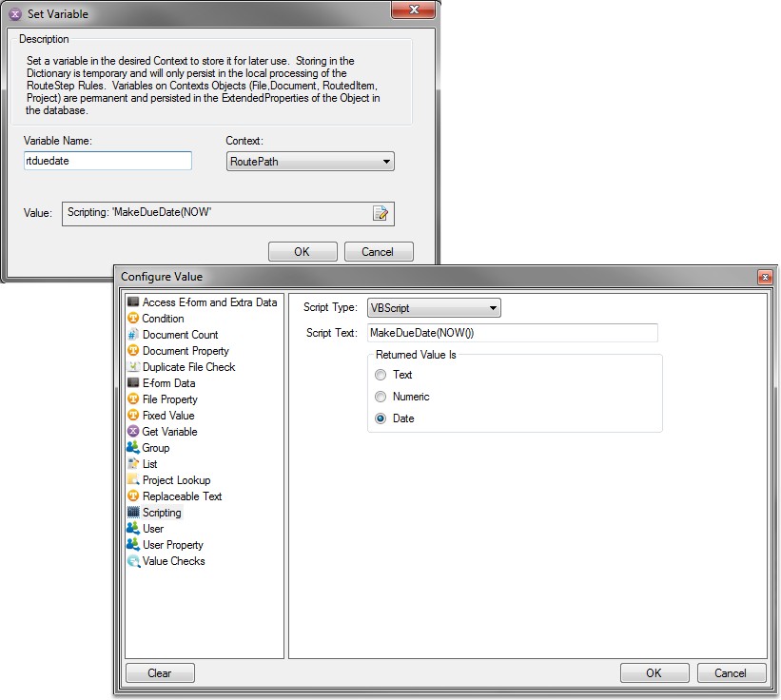
Task: Click the Script Text input box
Action: pyautogui.click(x=512, y=333)
